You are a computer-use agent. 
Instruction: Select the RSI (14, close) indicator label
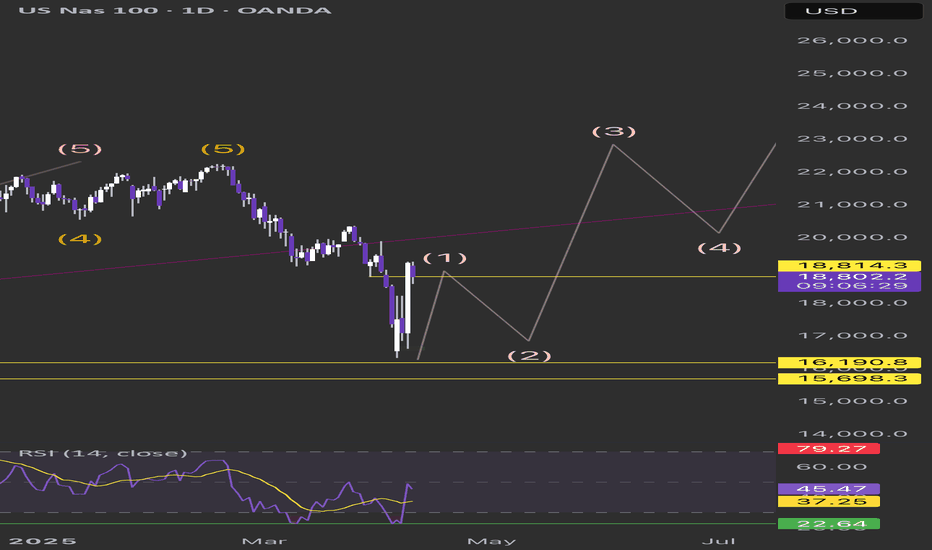102,454
